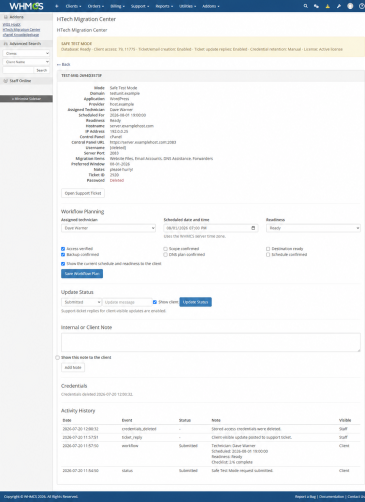365x502 pixels.
Task: Open the yellow warning alerts icon
Action: point(328,6)
